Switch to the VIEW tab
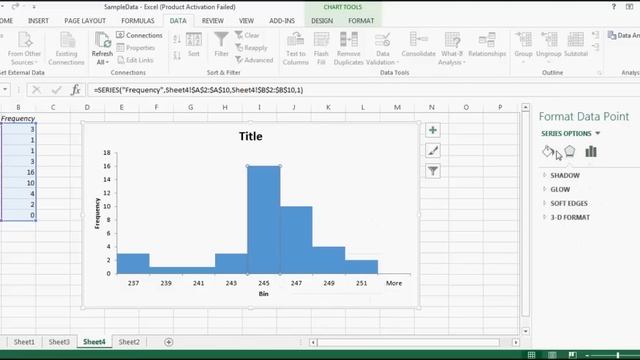The image size is (640, 360). click(x=246, y=20)
